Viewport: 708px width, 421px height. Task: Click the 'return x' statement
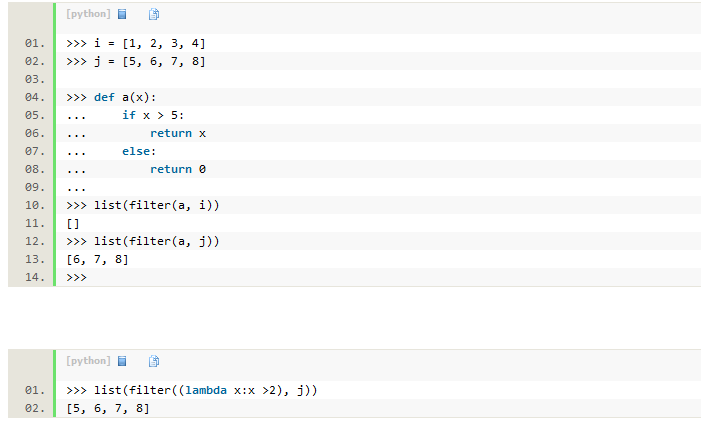(x=178, y=134)
